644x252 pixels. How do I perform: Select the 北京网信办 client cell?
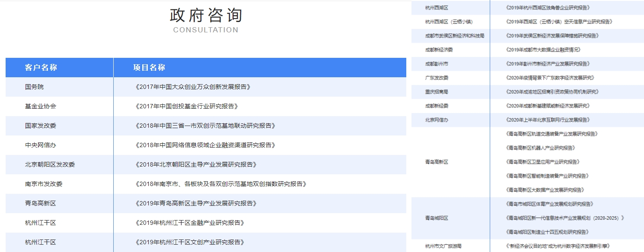tap(437, 120)
